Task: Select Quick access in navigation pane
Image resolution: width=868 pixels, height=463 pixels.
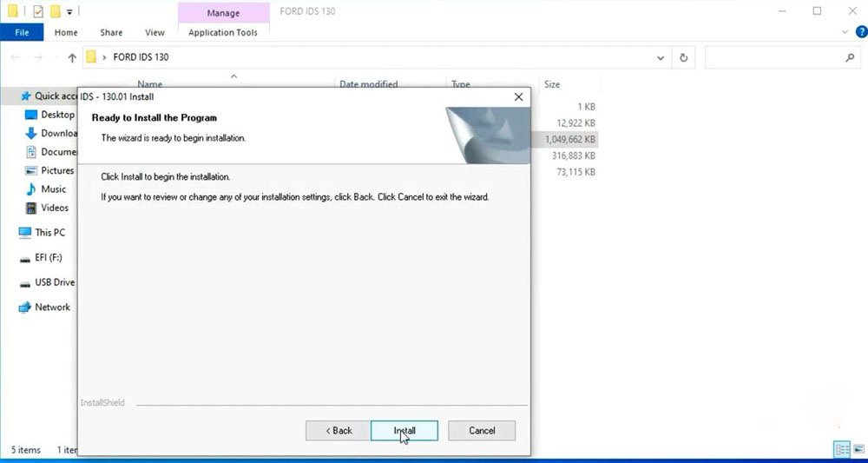Action: [x=49, y=96]
